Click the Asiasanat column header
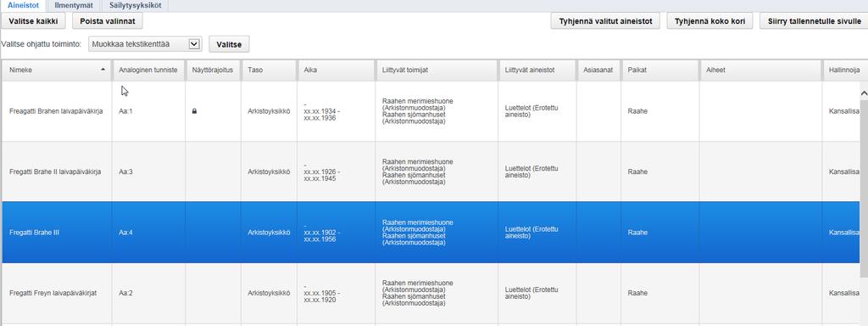The height and width of the screenshot is (326, 868). click(599, 70)
